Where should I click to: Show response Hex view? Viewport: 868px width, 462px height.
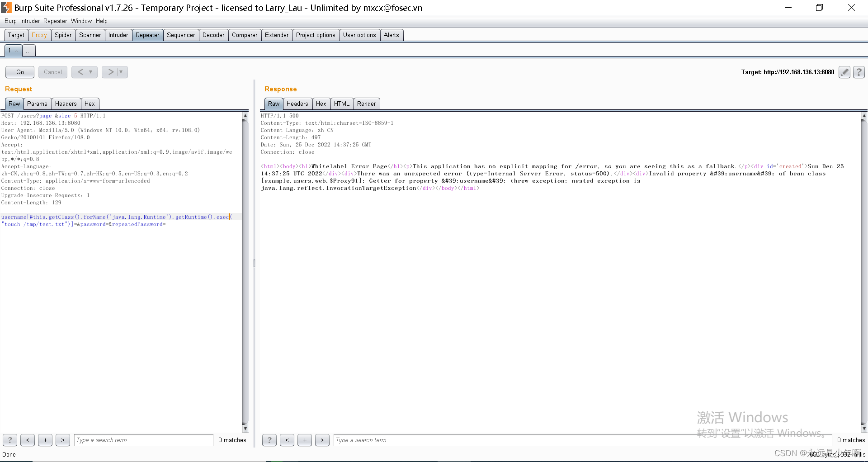click(321, 104)
